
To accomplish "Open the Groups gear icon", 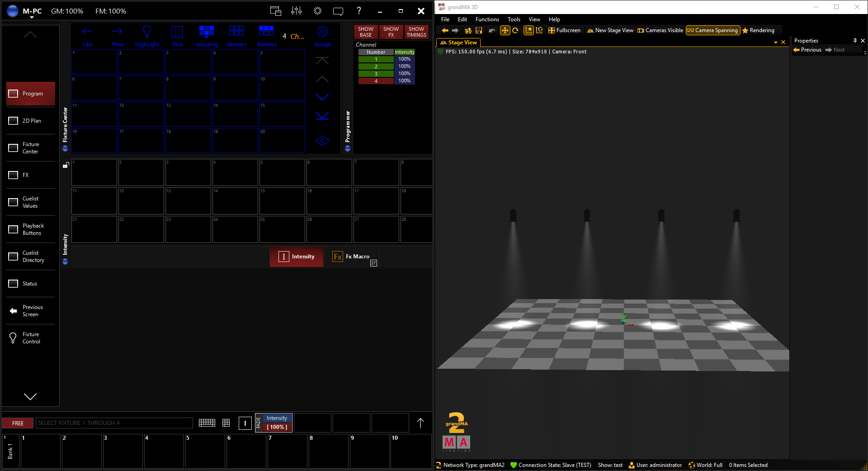I will (322, 32).
